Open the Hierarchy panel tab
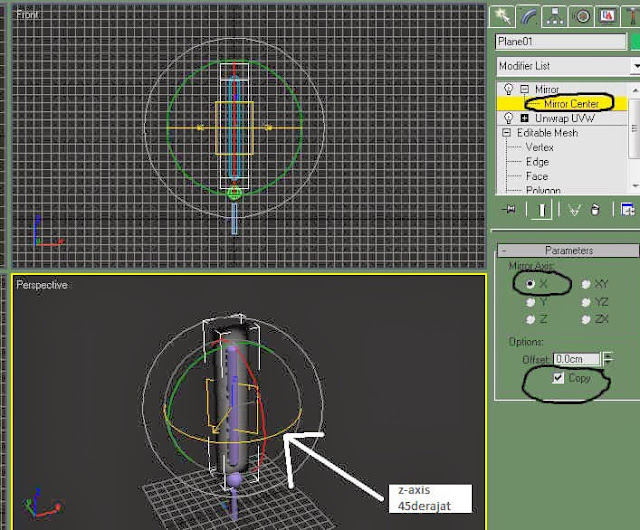Viewport: 640px width, 530px height. click(x=554, y=17)
